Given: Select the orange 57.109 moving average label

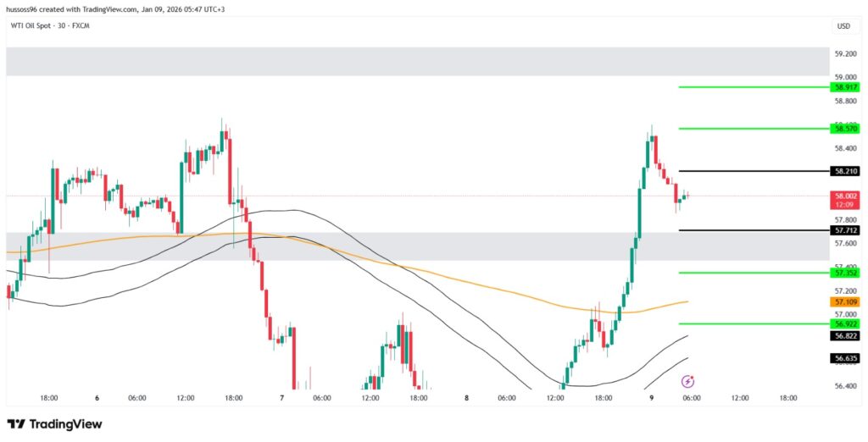Looking at the screenshot, I should [845, 301].
